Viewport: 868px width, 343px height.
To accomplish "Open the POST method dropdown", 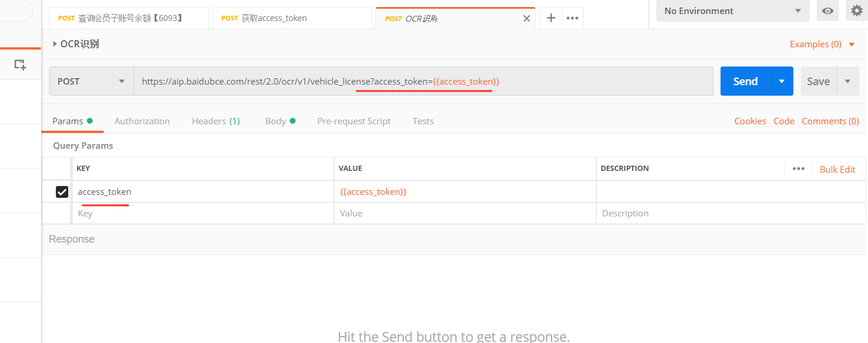I will coord(92,81).
